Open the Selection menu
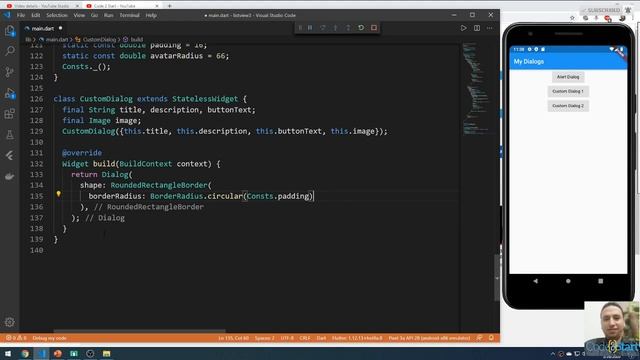 click(x=57, y=15)
